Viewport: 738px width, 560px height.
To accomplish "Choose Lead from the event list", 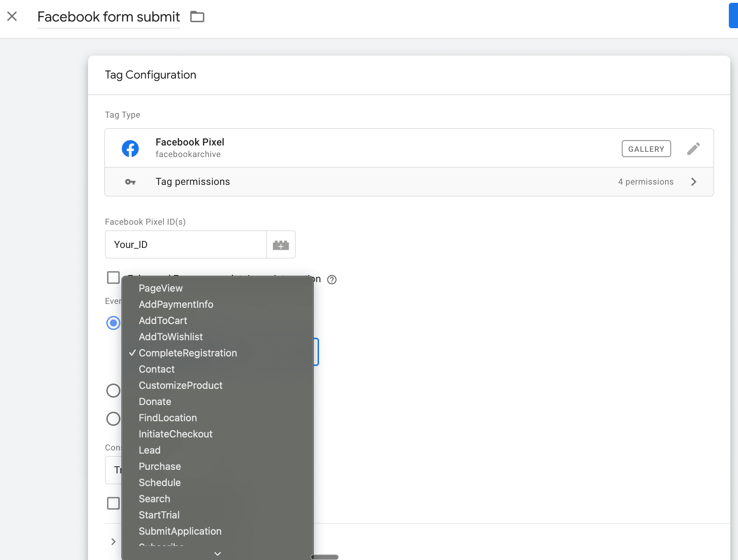I will coord(218,450).
